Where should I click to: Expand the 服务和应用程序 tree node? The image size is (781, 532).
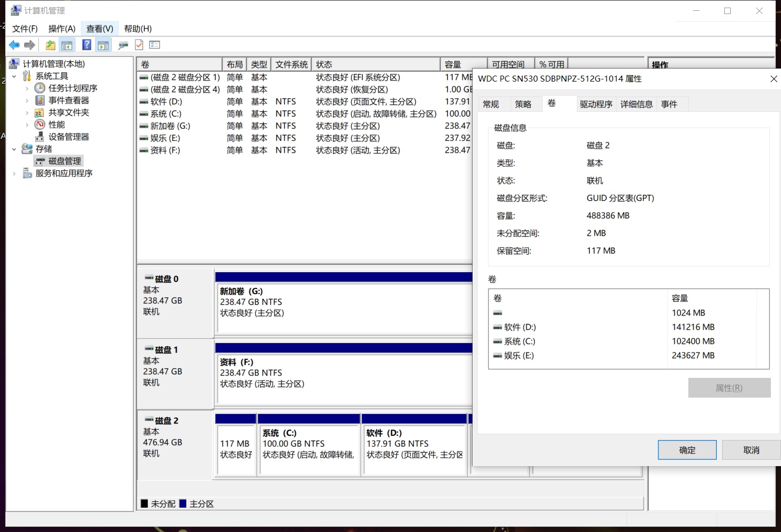14,173
